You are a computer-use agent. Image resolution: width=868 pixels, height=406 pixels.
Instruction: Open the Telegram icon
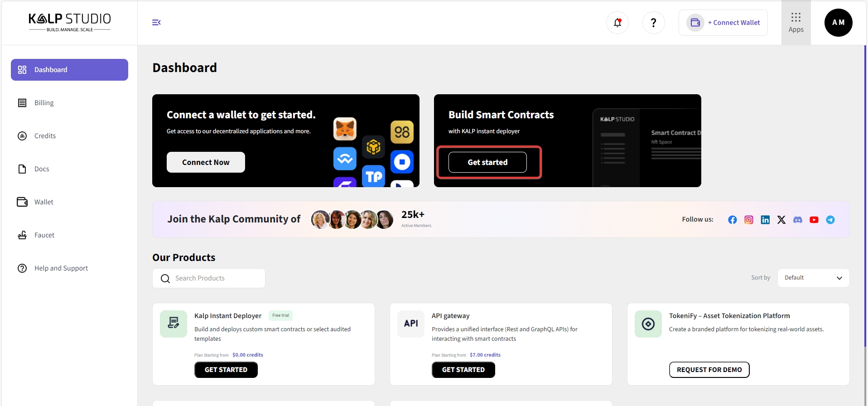pyautogui.click(x=830, y=220)
